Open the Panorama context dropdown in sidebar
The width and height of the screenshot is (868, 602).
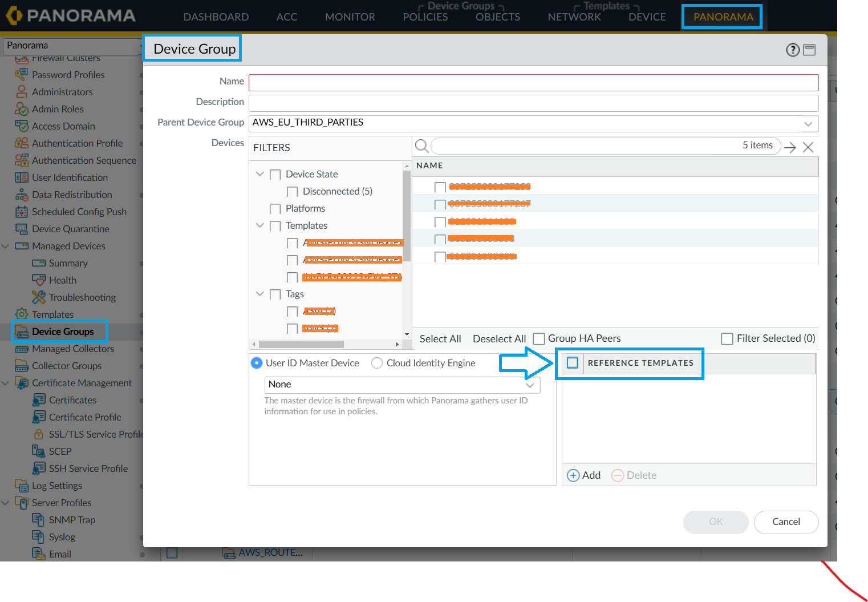(72, 46)
